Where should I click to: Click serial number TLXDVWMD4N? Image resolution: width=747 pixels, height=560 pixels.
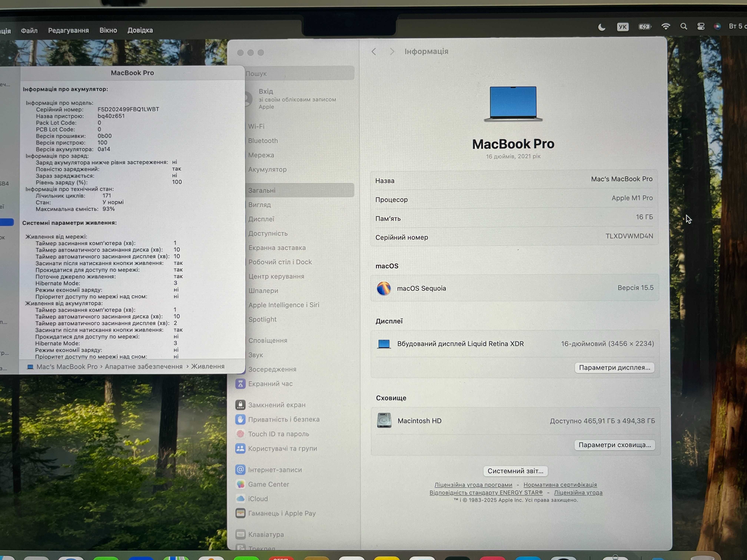click(629, 236)
